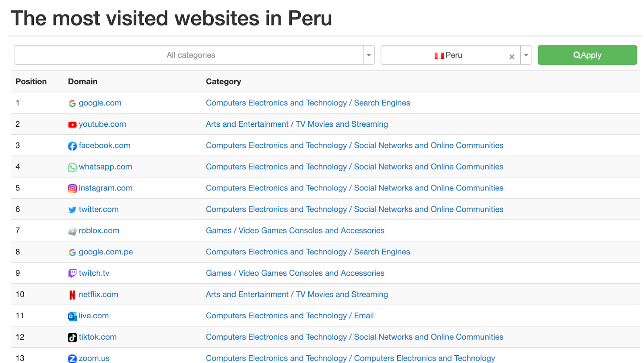The image size is (644, 363).
Task: Open live.com's Email category link
Action: (x=290, y=316)
